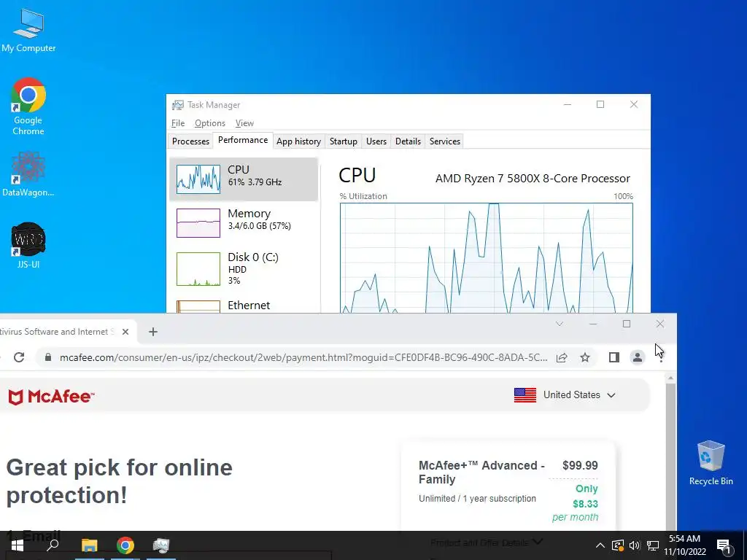Image resolution: width=747 pixels, height=560 pixels.
Task: Select the Google Chrome desktop shortcut
Action: click(x=28, y=106)
